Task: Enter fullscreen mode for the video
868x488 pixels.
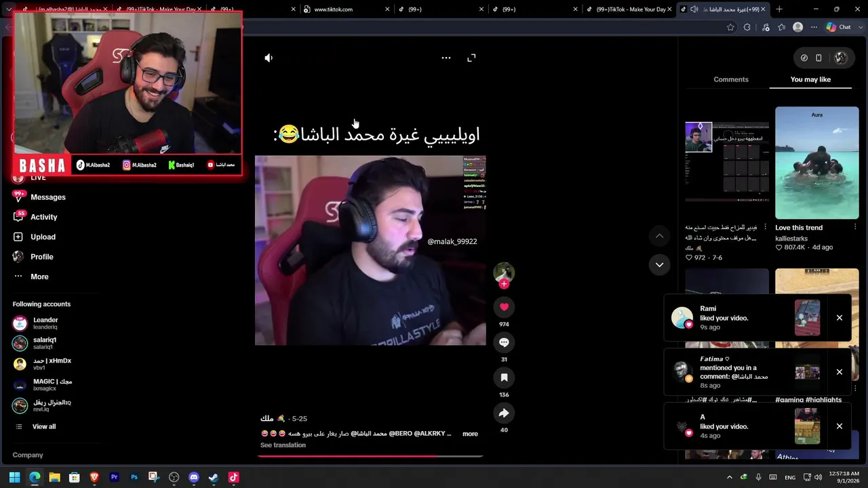Action: pos(471,58)
